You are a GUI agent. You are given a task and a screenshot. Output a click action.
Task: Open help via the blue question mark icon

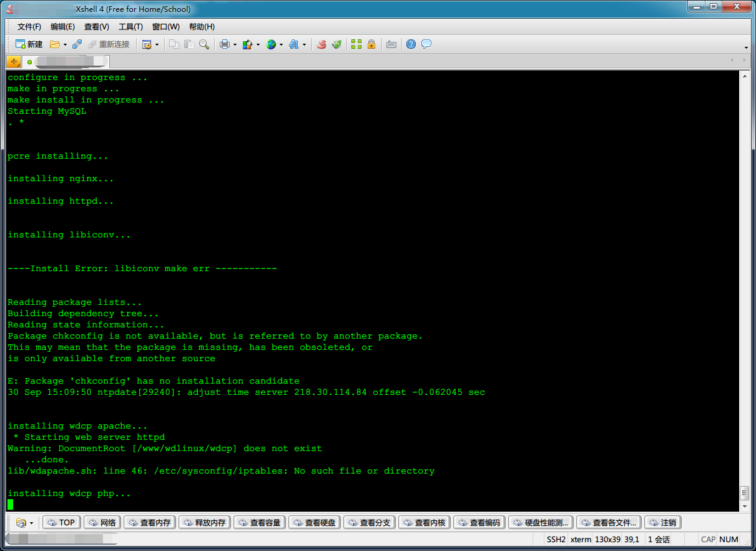coord(411,44)
